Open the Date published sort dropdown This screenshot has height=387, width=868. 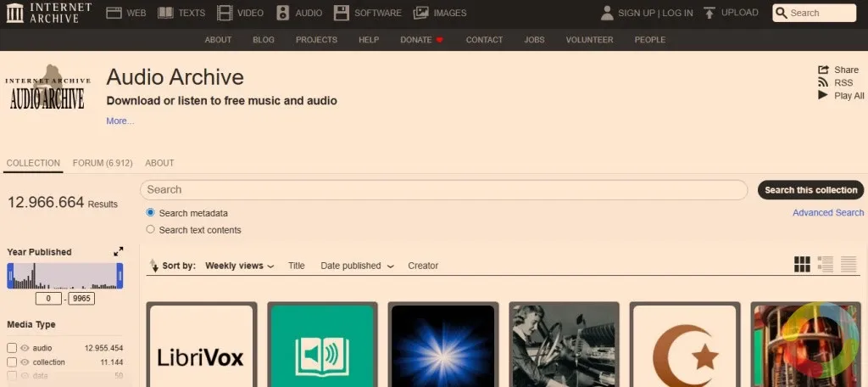(x=358, y=266)
